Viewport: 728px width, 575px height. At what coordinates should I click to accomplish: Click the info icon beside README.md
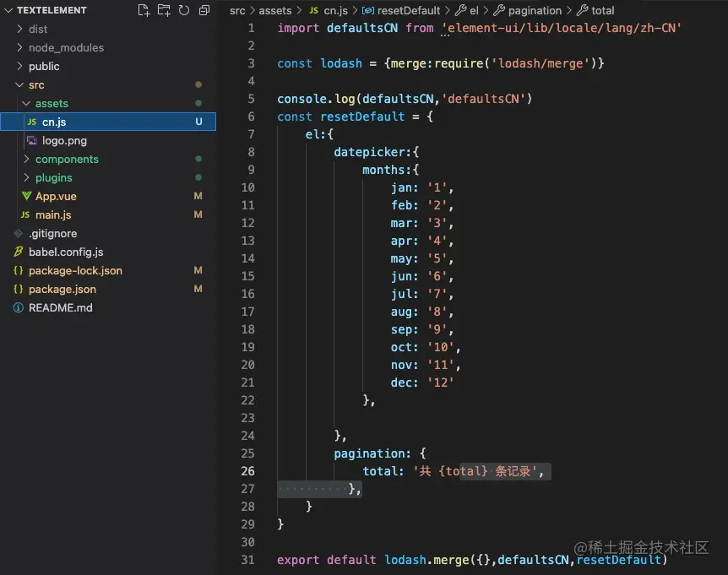pos(18,307)
